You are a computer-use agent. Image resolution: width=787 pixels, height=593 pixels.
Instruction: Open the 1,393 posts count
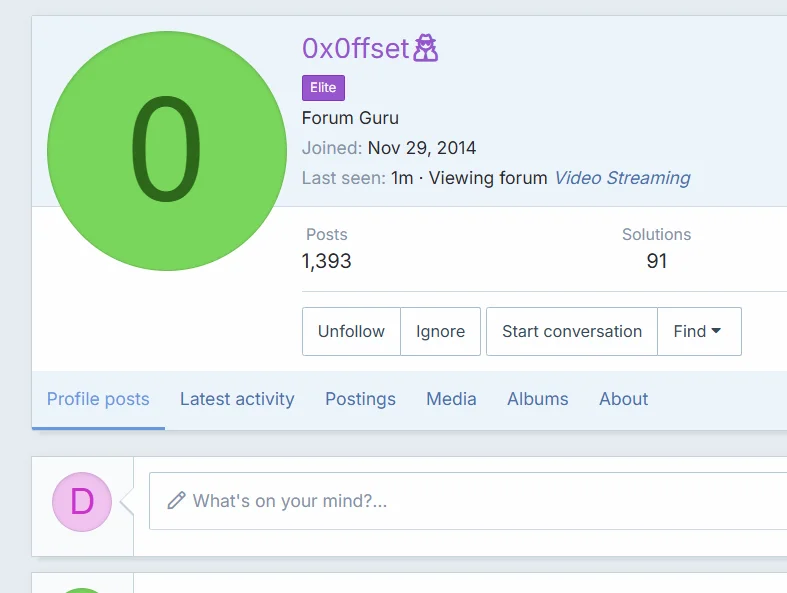click(326, 261)
